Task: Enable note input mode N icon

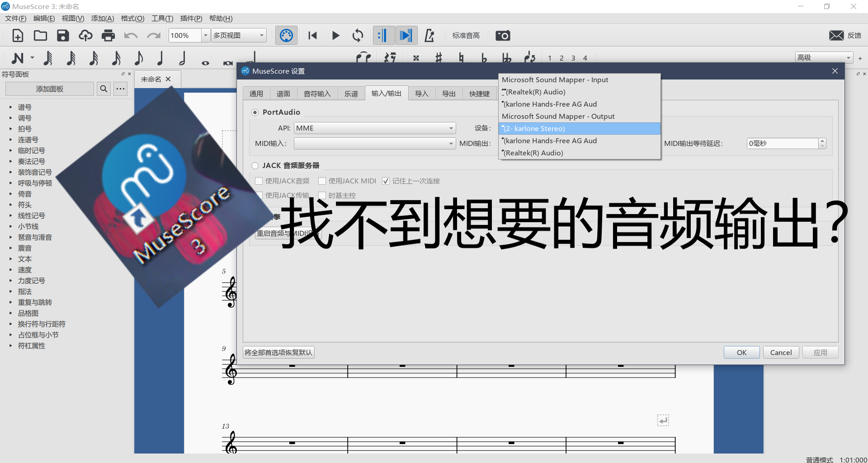Action: [18, 58]
